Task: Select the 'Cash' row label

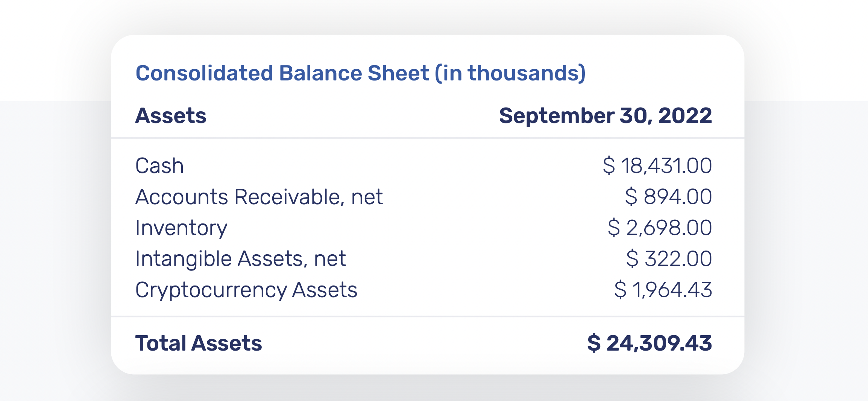Action: coord(159,166)
